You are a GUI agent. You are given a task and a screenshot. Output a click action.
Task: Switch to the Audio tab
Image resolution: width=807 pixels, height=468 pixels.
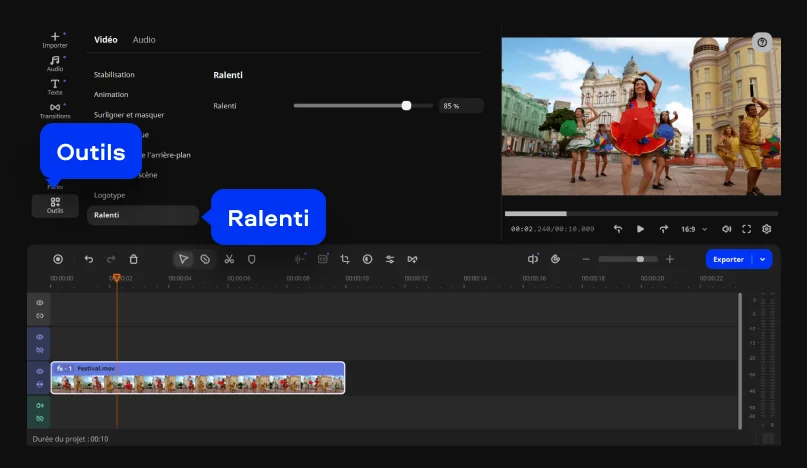[144, 40]
